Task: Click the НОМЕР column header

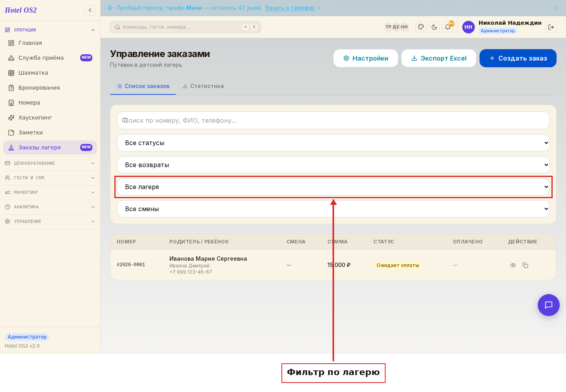Action: coord(126,242)
